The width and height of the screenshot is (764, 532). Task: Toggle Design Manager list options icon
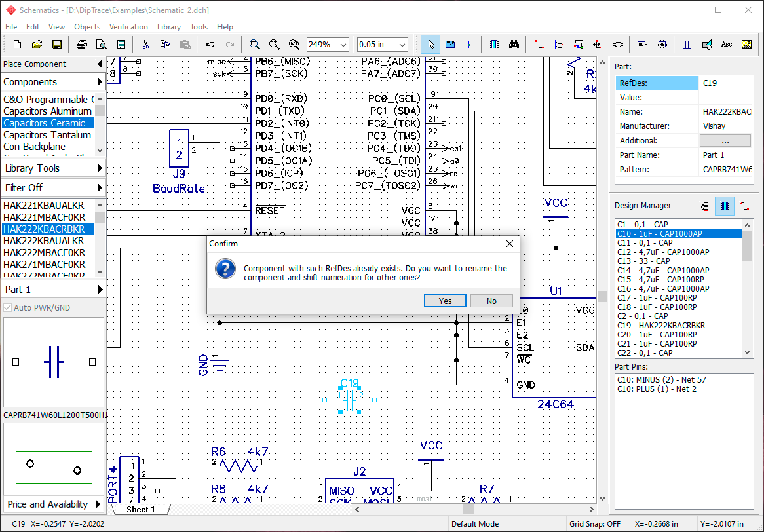(x=704, y=206)
